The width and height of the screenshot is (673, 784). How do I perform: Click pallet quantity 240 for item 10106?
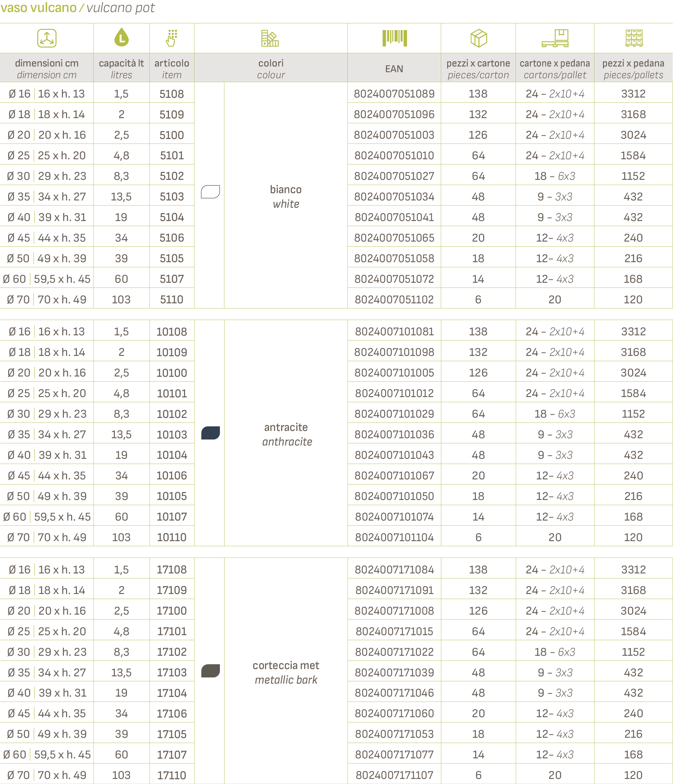point(633,476)
